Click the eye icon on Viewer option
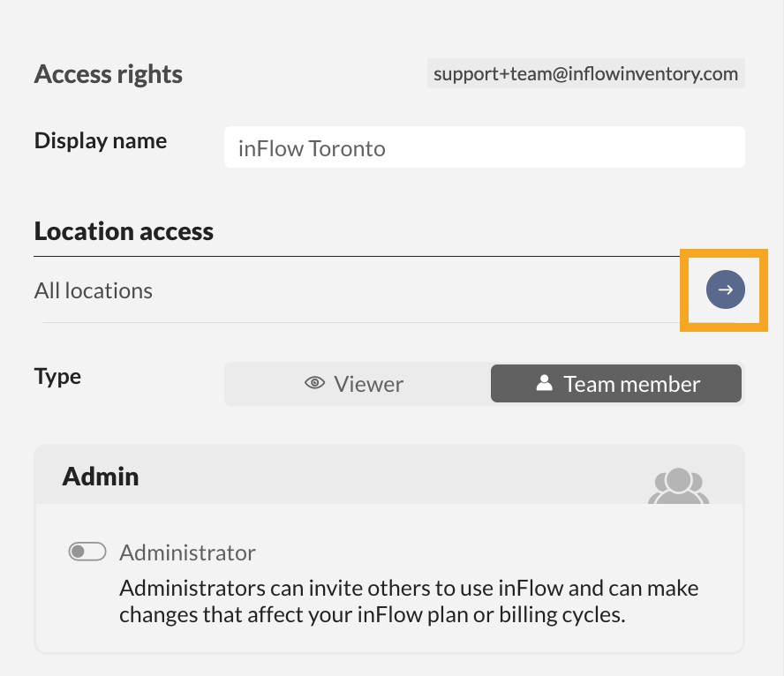The image size is (784, 676). pyautogui.click(x=314, y=384)
